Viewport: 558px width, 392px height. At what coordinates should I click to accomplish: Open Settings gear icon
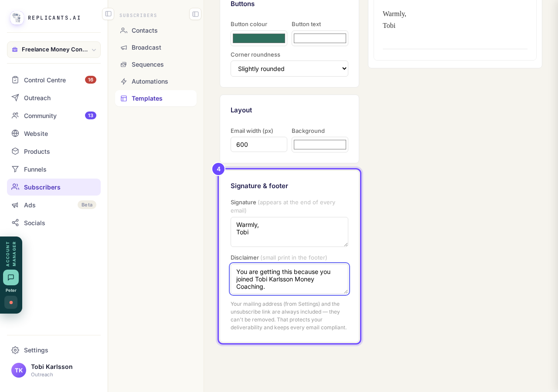pos(15,350)
